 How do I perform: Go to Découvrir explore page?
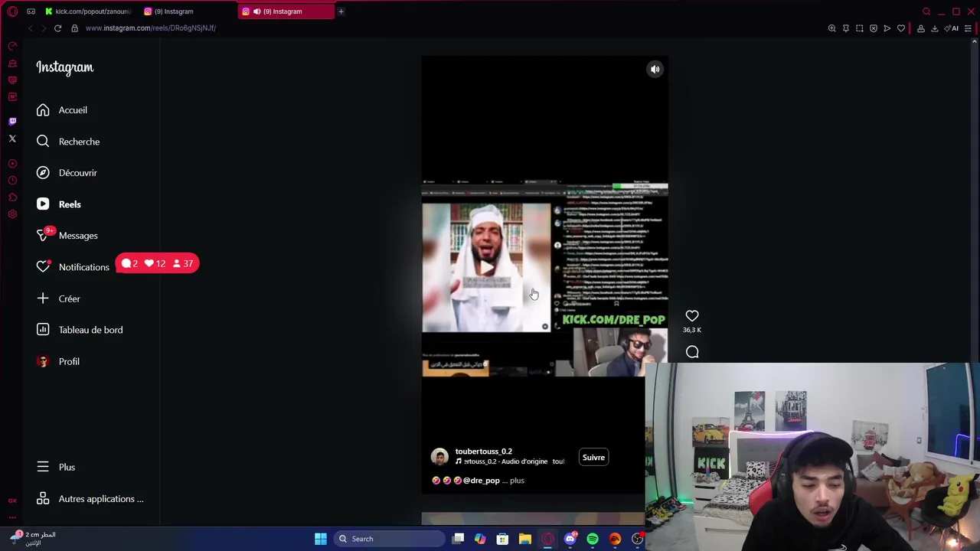click(x=67, y=173)
